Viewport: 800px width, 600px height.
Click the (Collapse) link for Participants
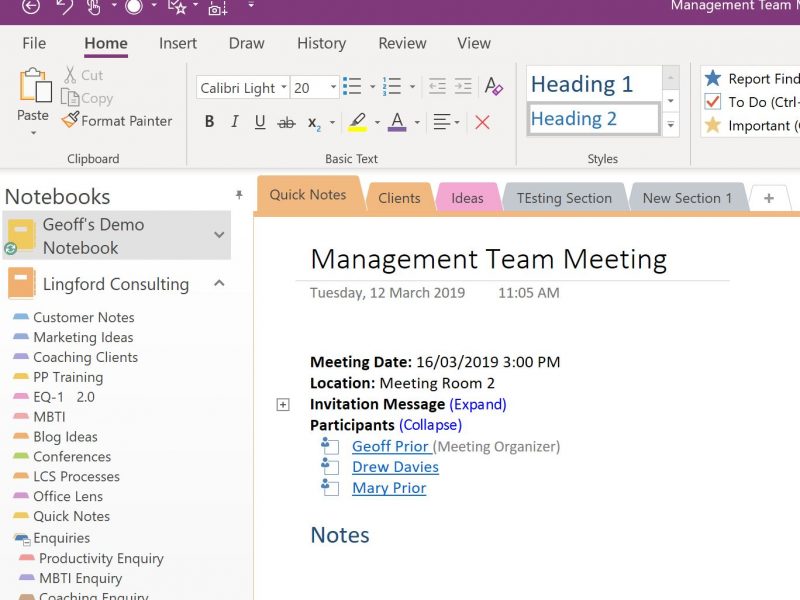[x=431, y=425]
